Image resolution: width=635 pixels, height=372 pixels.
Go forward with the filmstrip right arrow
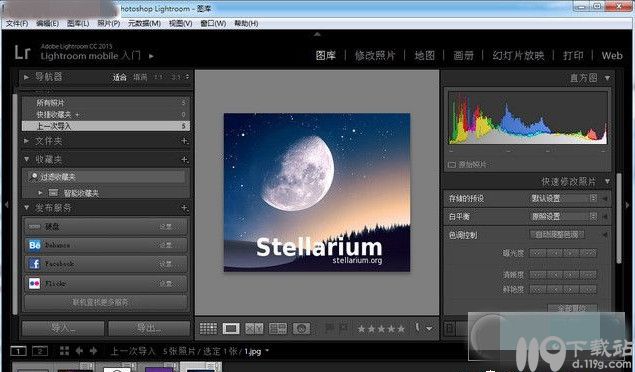click(93, 351)
